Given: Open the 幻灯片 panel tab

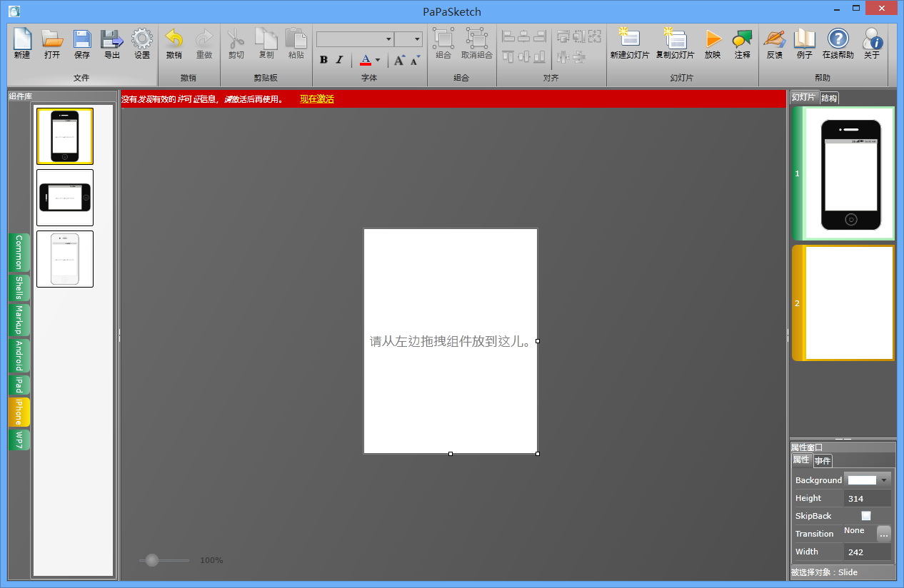Looking at the screenshot, I should point(804,98).
